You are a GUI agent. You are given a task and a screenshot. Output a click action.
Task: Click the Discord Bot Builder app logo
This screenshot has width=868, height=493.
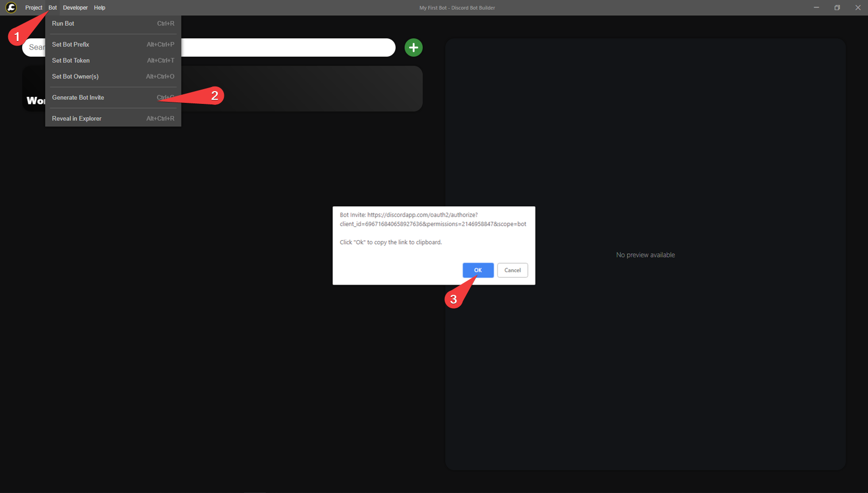pyautogui.click(x=11, y=8)
